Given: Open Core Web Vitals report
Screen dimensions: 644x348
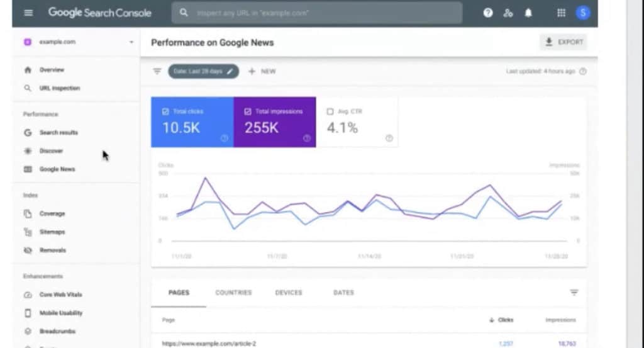Looking at the screenshot, I should coord(61,295).
